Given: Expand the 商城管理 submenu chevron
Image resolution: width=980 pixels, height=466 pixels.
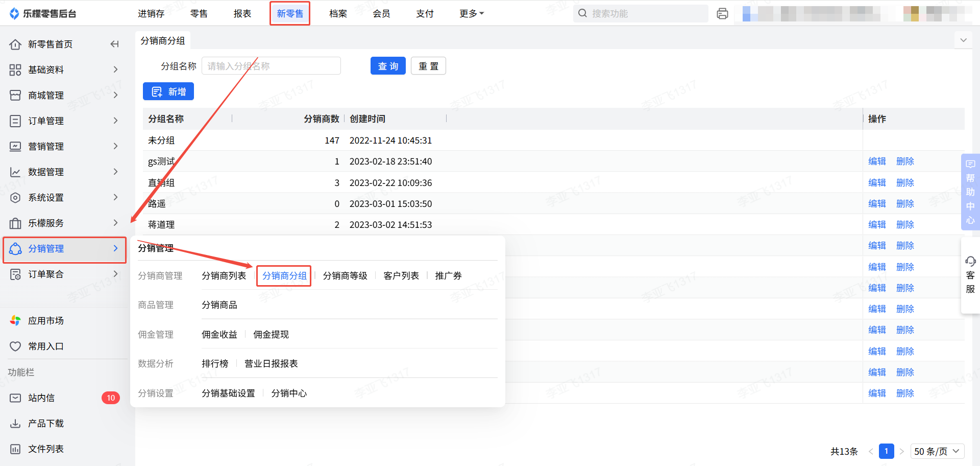Looking at the screenshot, I should 115,95.
